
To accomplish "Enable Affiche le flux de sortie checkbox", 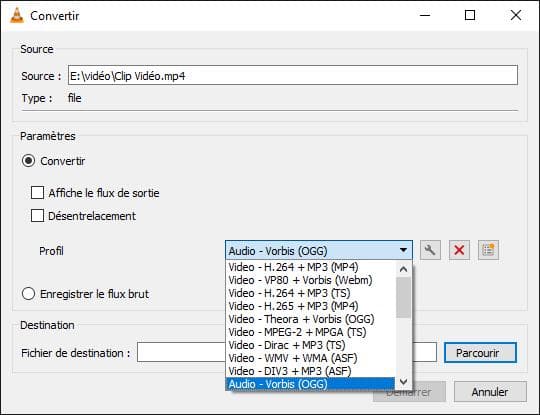I will pyautogui.click(x=37, y=193).
